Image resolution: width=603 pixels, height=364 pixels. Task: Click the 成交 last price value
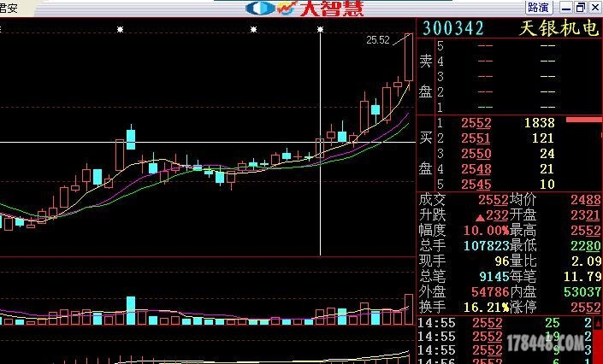tap(494, 200)
